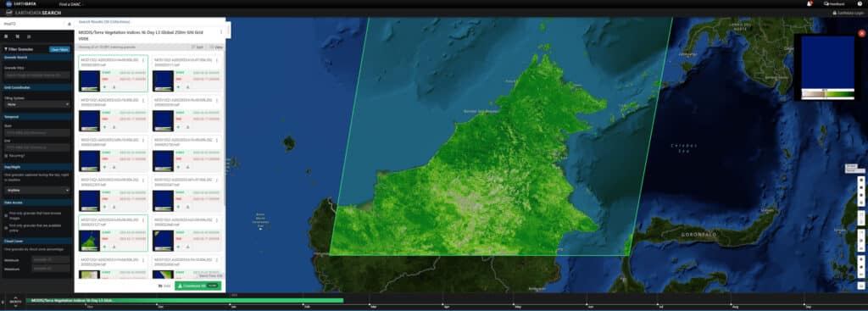868x311 pixels.
Task: Click the download icon on first granule card
Action: click(114, 87)
